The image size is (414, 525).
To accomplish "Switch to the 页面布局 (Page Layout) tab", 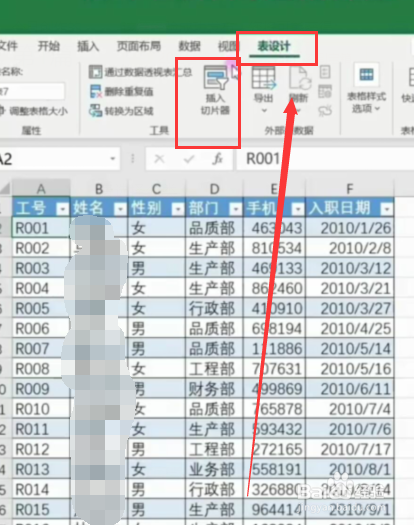I will pos(139,46).
